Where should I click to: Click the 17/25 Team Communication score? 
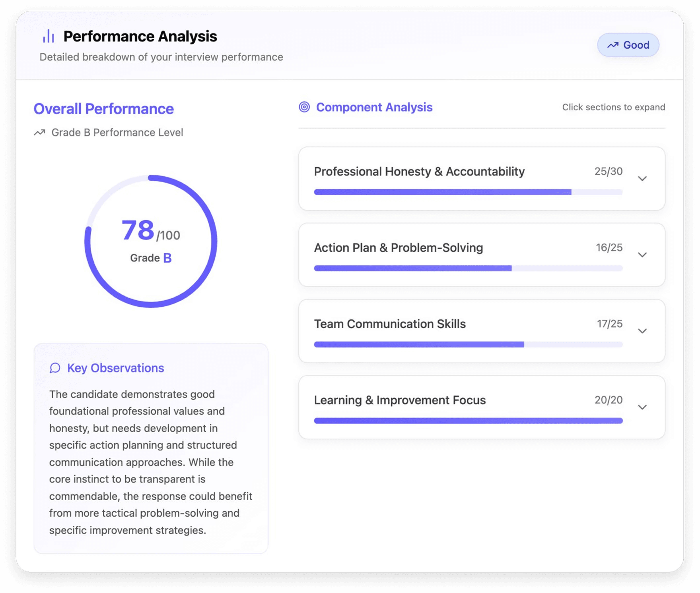click(x=609, y=324)
